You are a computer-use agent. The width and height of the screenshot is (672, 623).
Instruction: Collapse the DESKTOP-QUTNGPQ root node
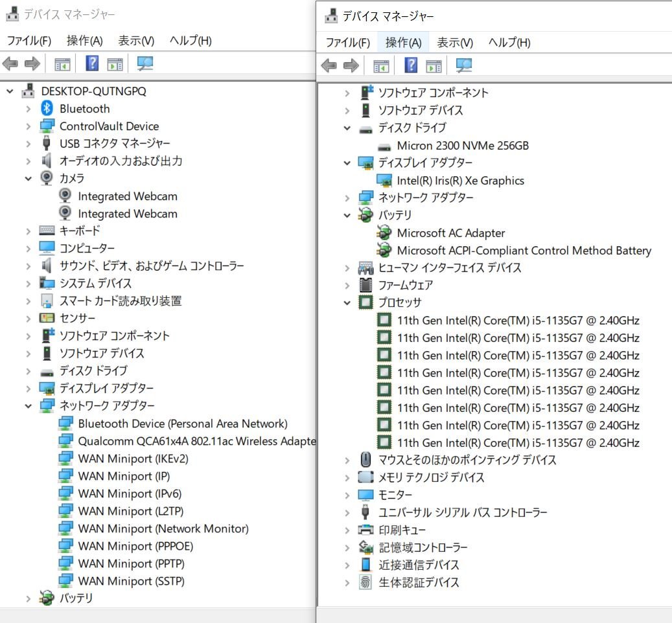point(10,91)
